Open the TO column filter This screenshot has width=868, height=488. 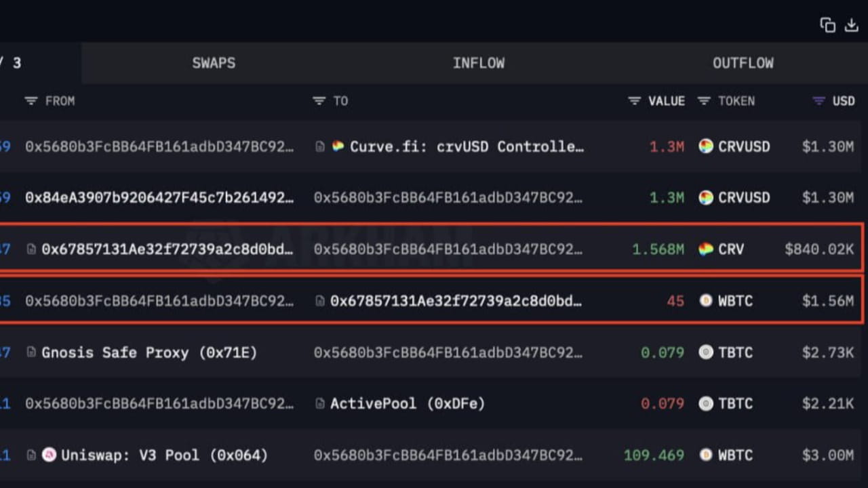(x=319, y=101)
